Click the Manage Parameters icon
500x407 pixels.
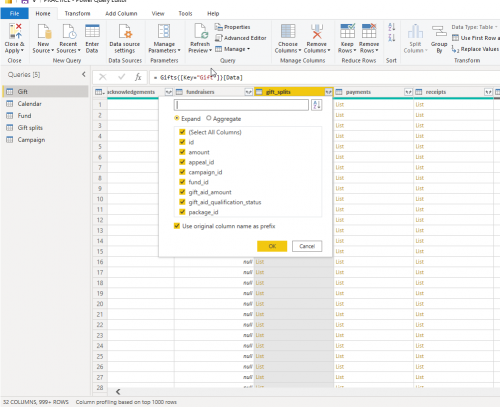tap(164, 31)
